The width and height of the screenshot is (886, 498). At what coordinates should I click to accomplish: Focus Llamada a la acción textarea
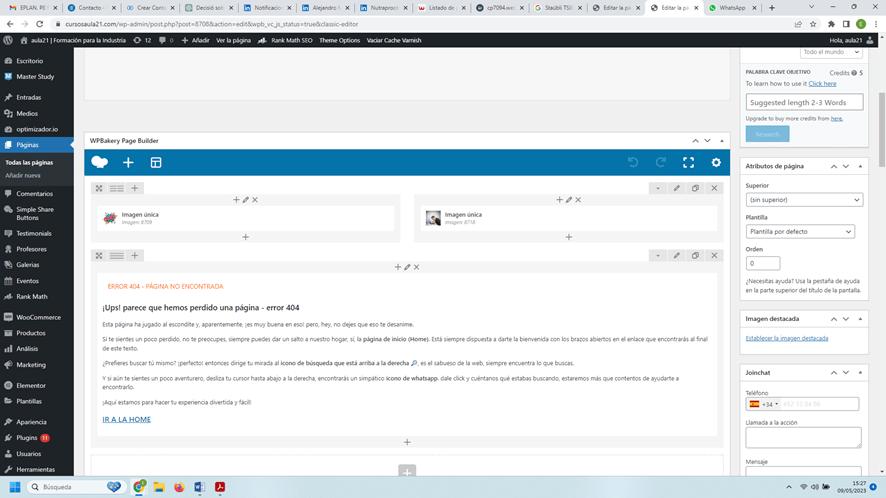[804, 437]
